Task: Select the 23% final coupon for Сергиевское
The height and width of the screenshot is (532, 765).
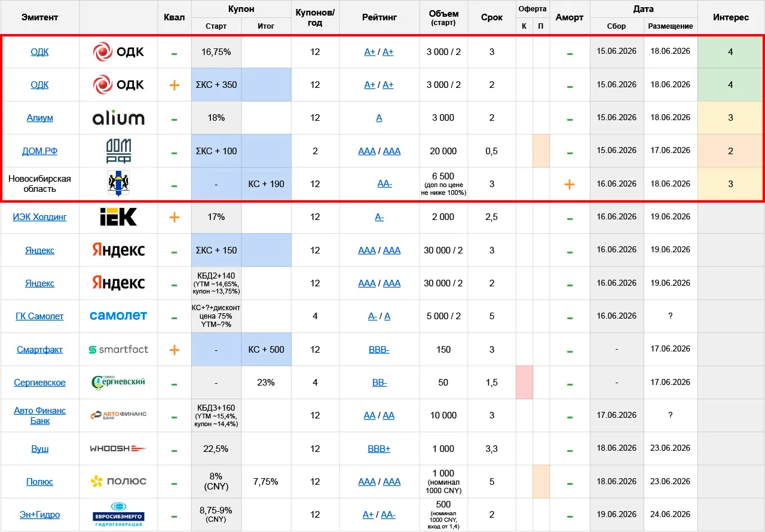Action: 266,383
